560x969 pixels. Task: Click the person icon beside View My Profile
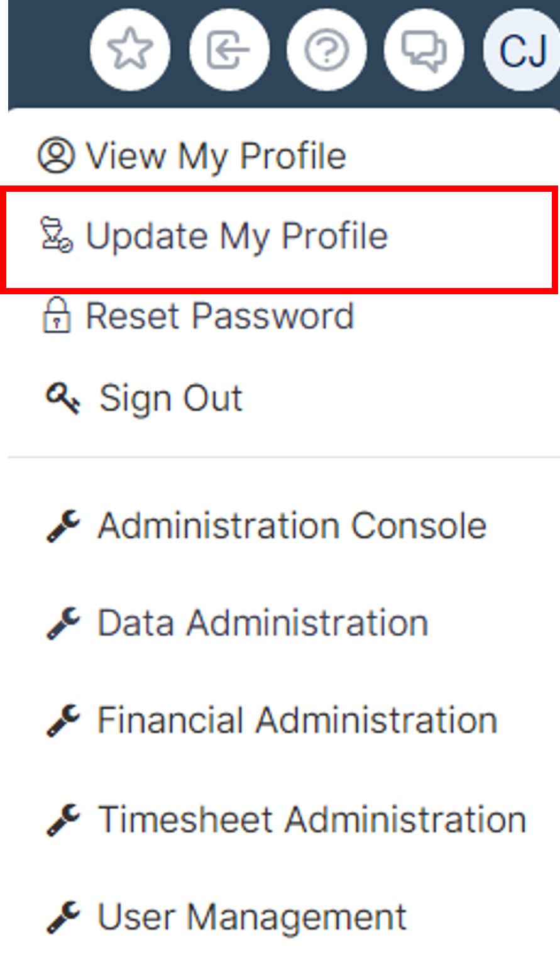click(x=56, y=155)
